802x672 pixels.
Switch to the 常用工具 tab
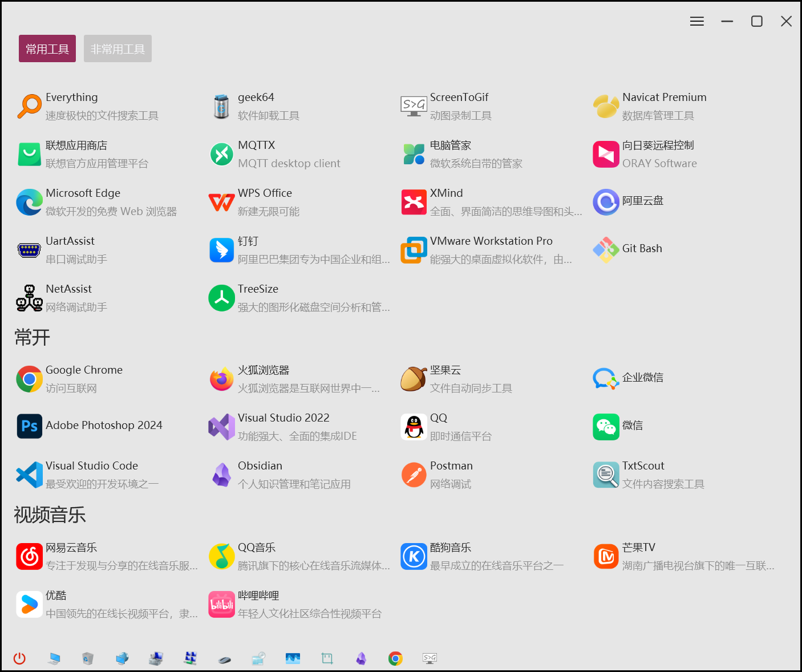pyautogui.click(x=47, y=49)
